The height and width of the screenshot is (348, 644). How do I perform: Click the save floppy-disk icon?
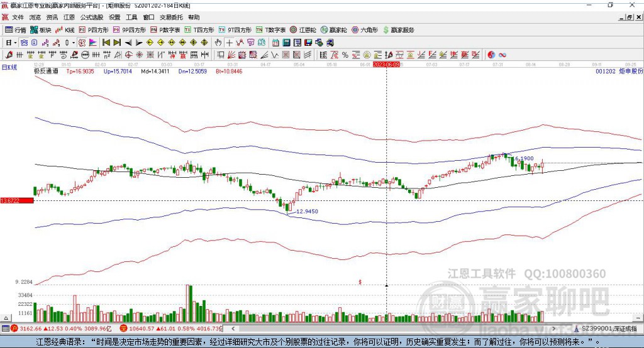coord(308,43)
